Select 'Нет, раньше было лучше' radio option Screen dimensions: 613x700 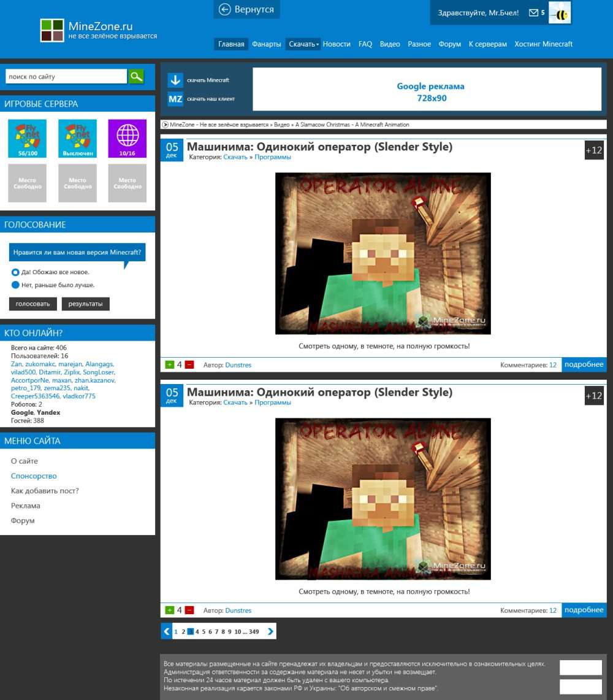(15, 285)
